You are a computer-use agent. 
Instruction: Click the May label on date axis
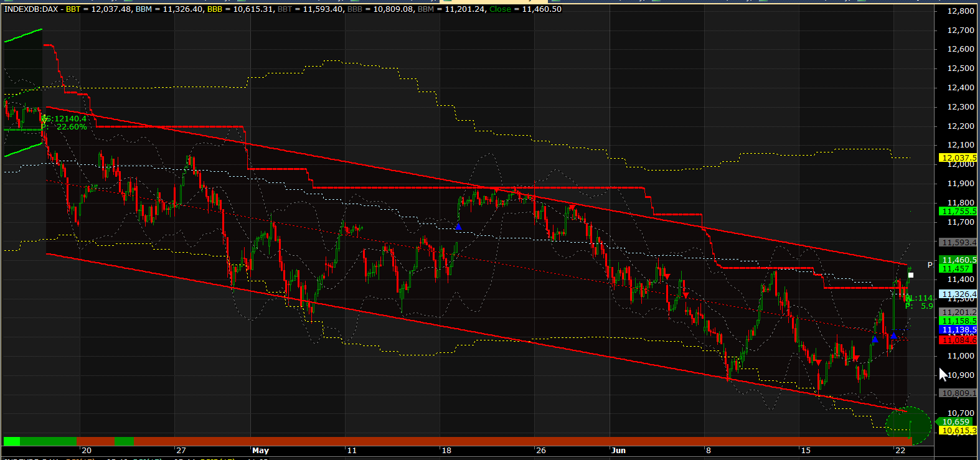pos(260,450)
